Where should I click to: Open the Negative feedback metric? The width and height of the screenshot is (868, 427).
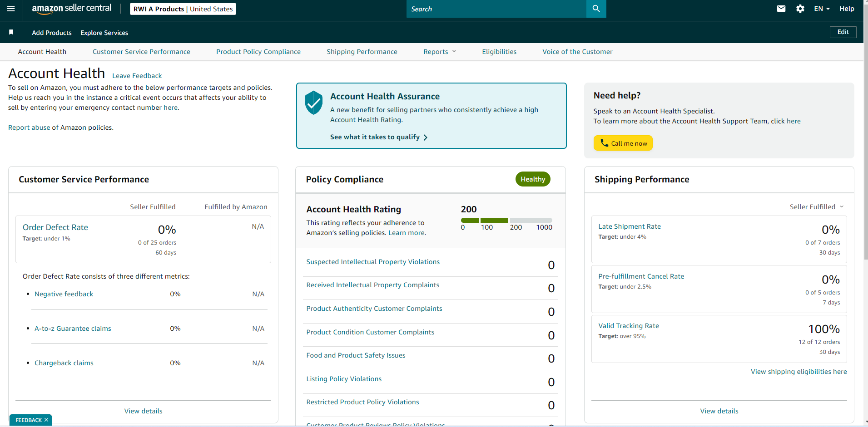click(64, 294)
